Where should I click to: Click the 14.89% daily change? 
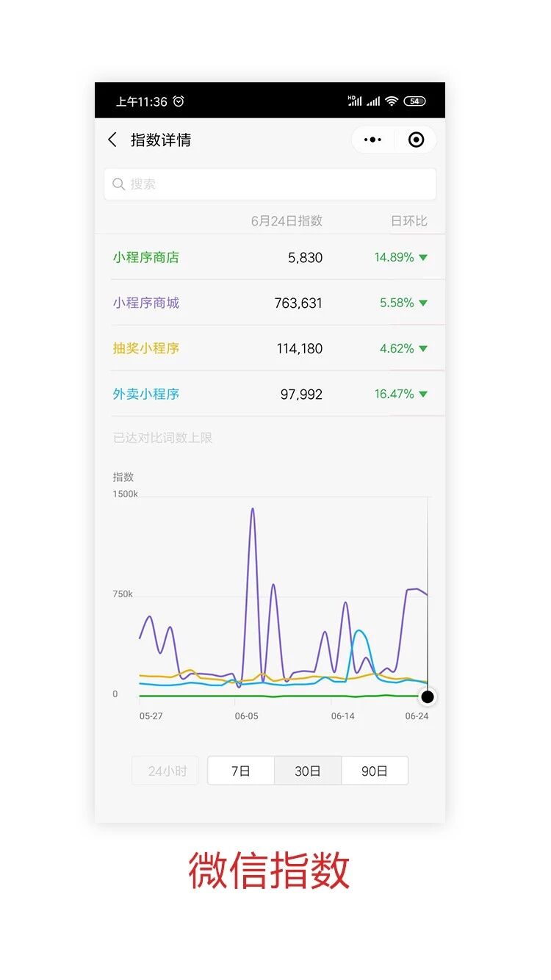[394, 257]
